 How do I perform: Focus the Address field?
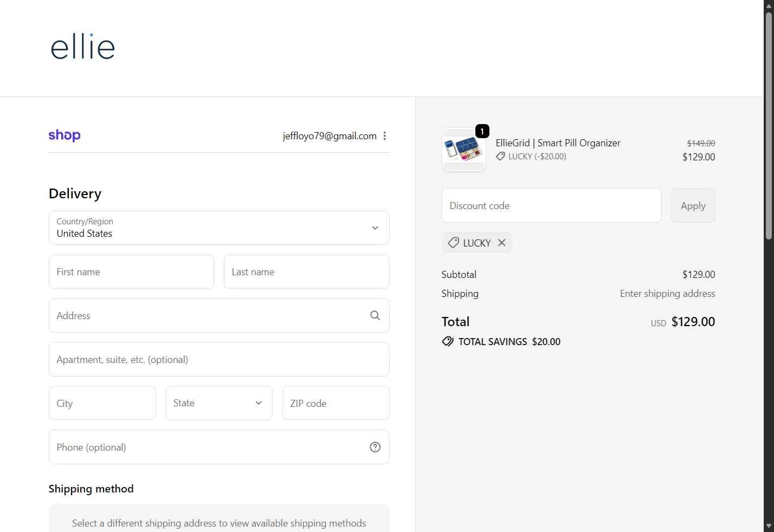pos(219,315)
